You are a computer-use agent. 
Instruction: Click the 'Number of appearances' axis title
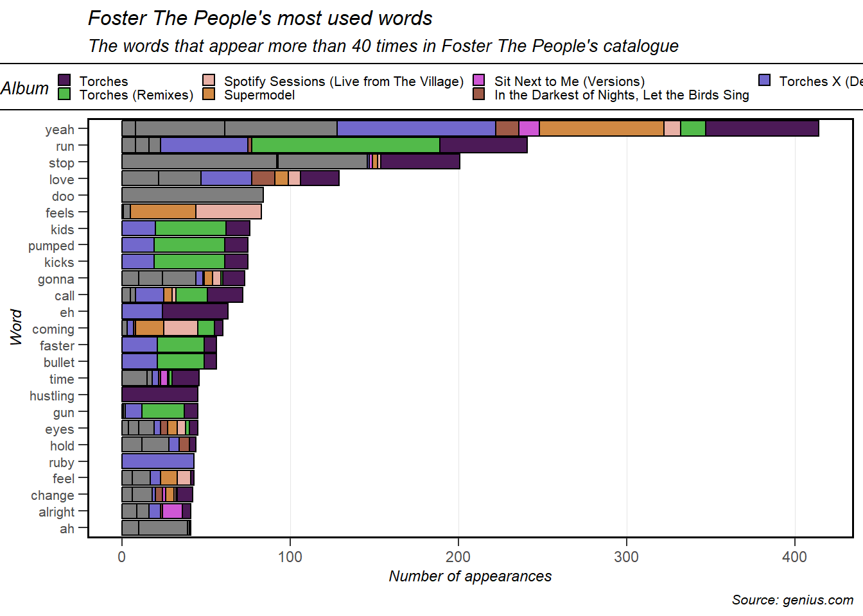(470, 576)
